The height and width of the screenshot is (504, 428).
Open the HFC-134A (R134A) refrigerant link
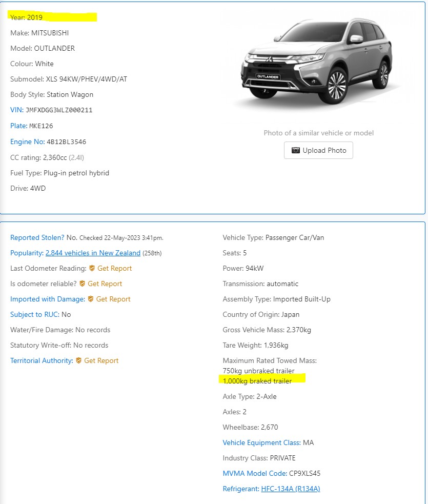pyautogui.click(x=291, y=489)
